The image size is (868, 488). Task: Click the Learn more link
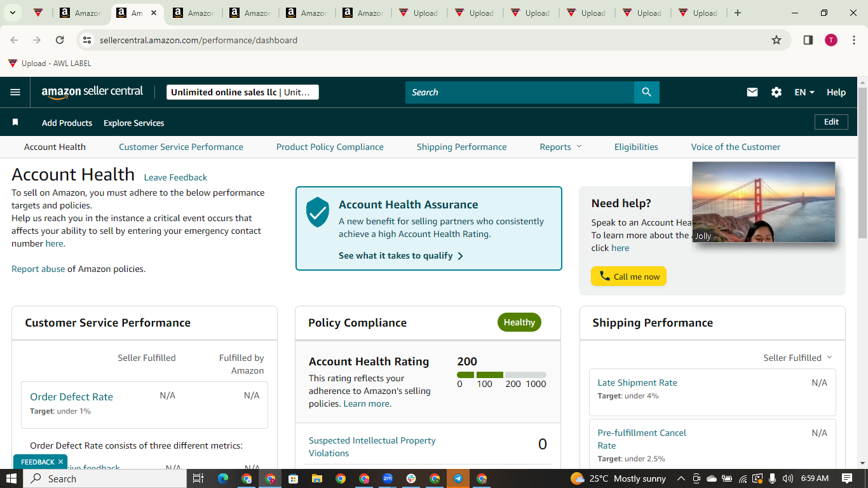[x=366, y=403]
